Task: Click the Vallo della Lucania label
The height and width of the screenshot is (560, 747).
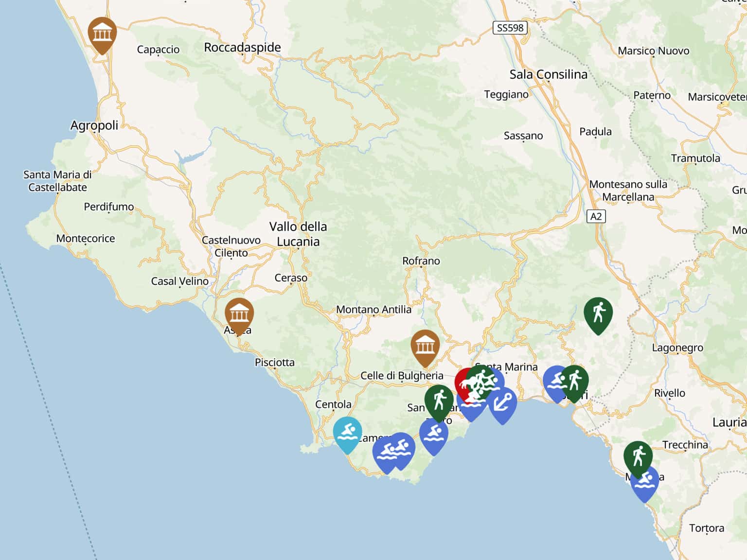Action: coord(298,234)
